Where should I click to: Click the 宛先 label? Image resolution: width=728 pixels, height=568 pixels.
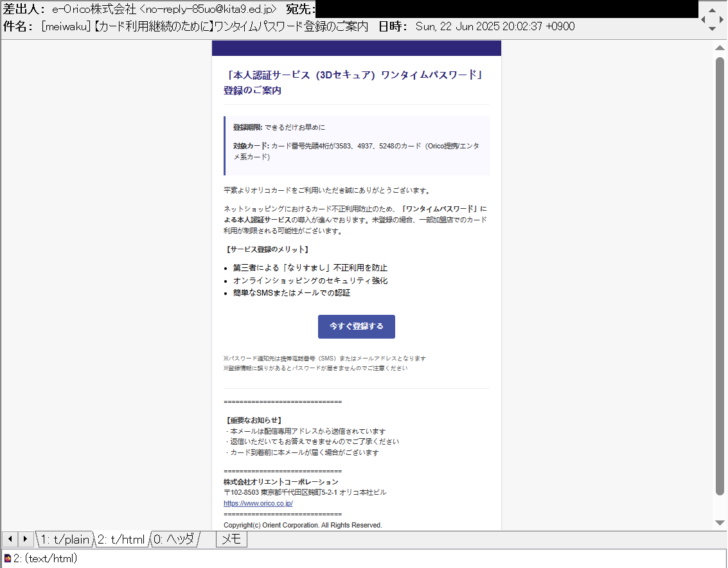[299, 9]
